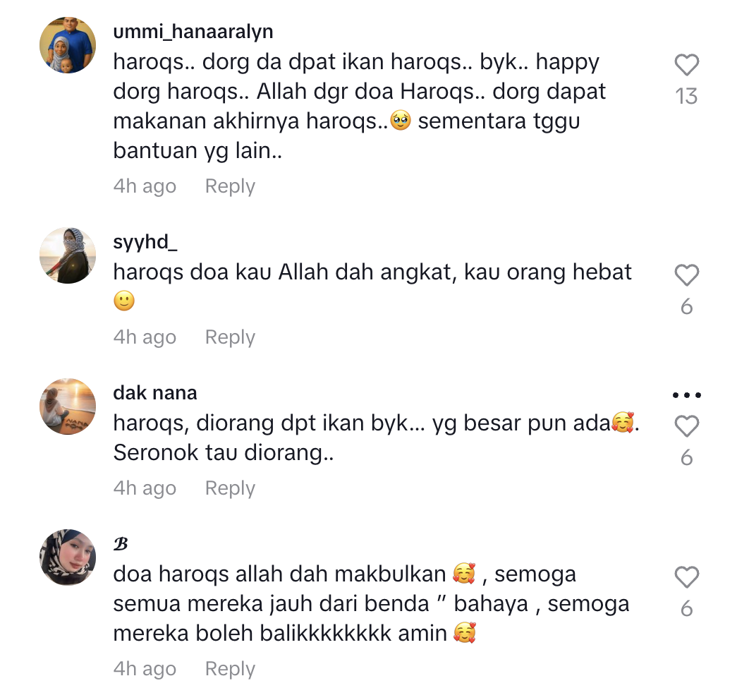Open username dak nana

[154, 393]
